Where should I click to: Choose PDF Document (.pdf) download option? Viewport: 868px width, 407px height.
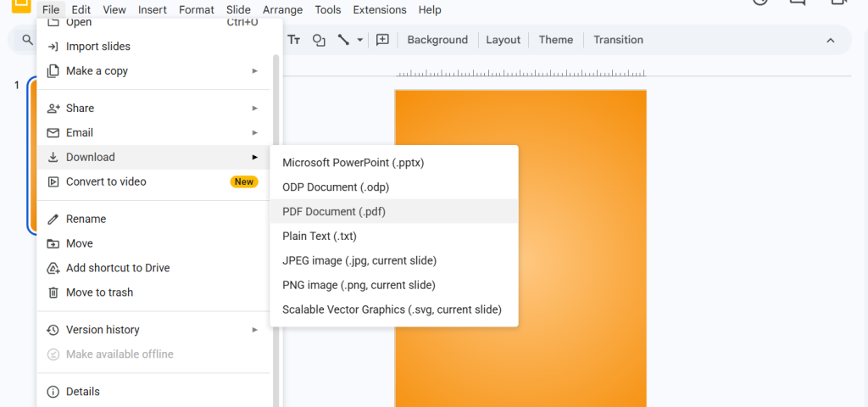[334, 212]
